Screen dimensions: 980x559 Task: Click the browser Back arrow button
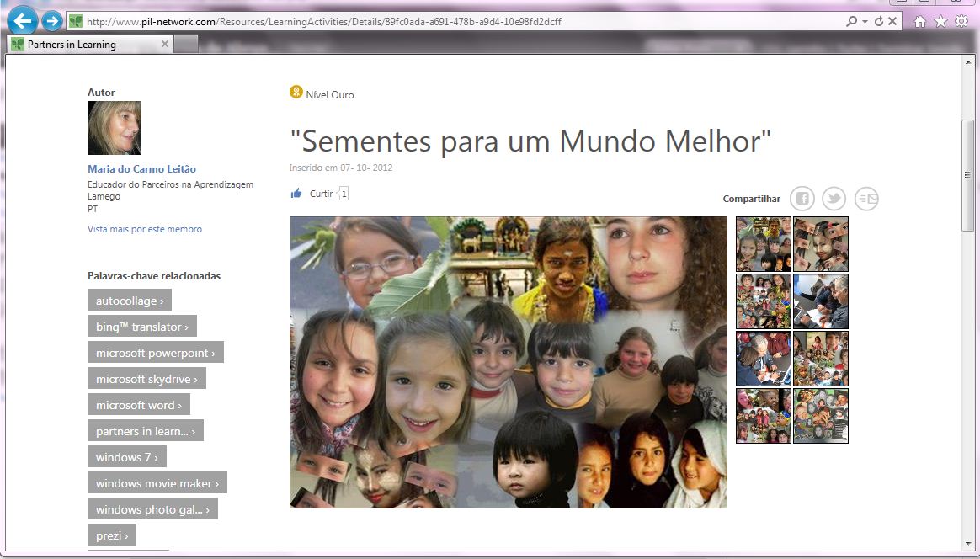coord(23,19)
